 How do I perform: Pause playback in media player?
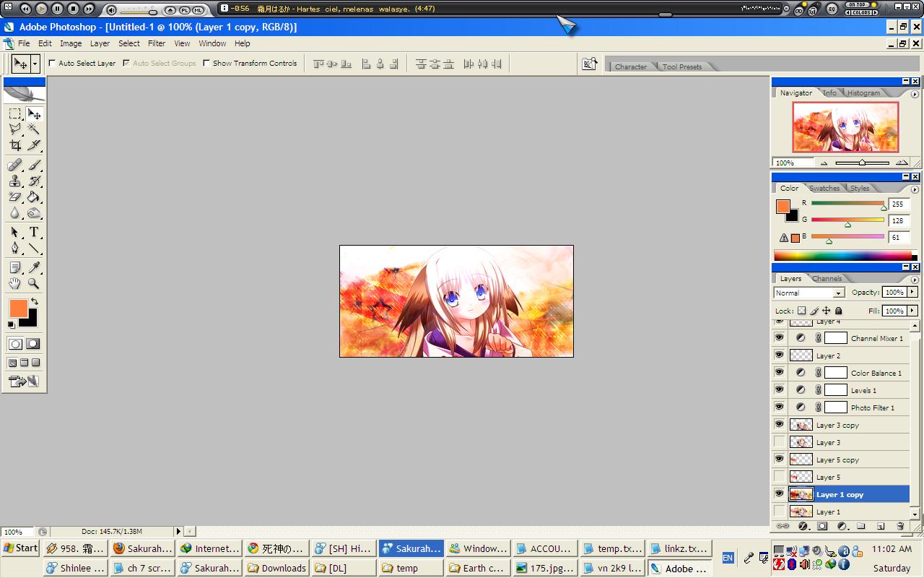coord(57,9)
